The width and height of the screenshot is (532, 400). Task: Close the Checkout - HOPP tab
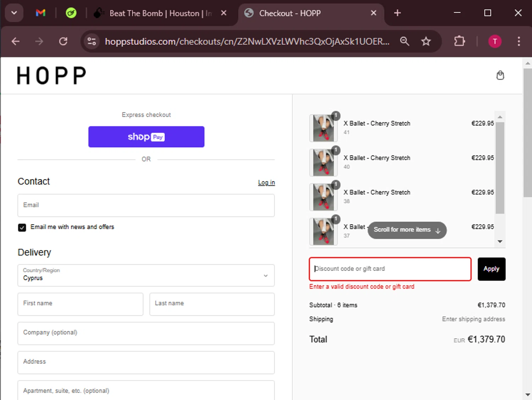(373, 13)
